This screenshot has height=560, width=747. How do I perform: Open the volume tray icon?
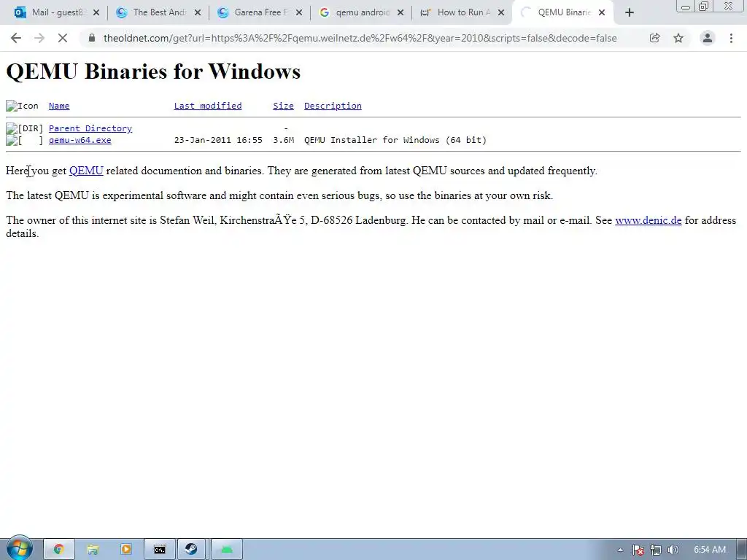pos(673,550)
